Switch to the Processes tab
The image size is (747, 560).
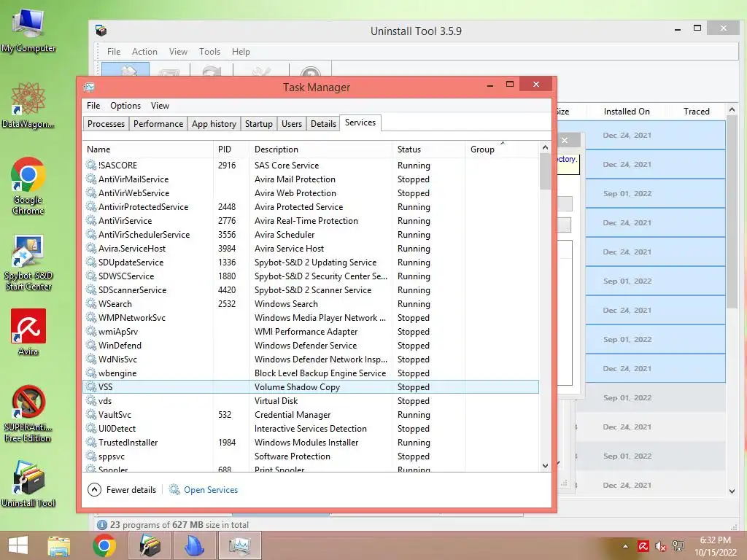click(106, 124)
